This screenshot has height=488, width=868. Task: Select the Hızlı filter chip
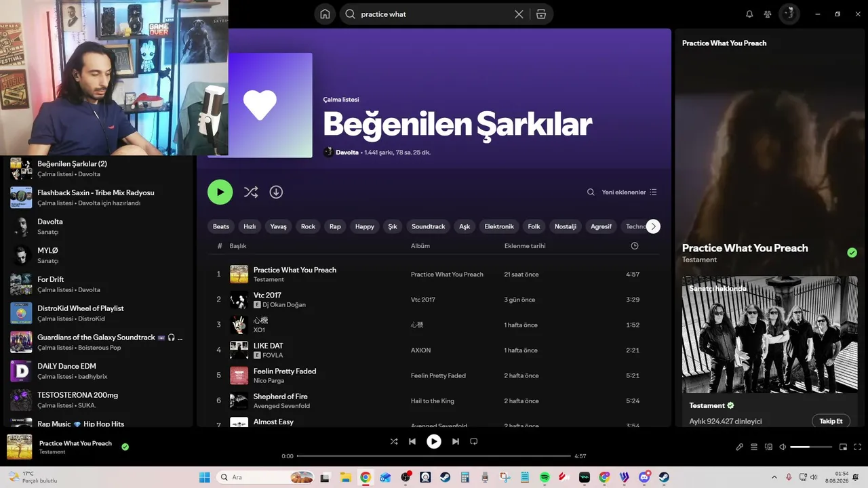[x=250, y=226]
